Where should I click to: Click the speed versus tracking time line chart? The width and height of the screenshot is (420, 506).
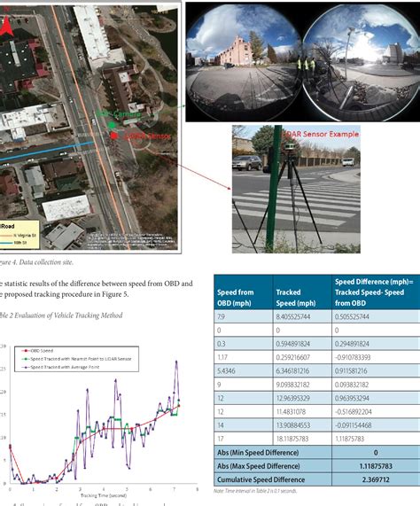tap(99, 423)
